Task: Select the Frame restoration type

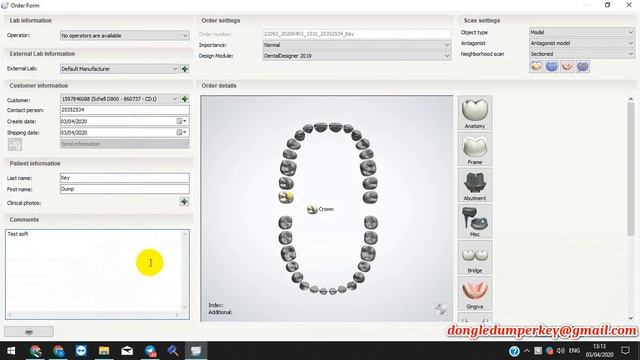Action: coord(475,149)
